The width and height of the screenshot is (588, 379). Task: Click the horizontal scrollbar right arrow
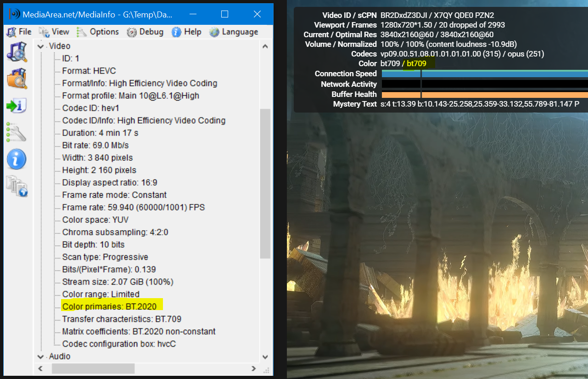click(x=254, y=368)
